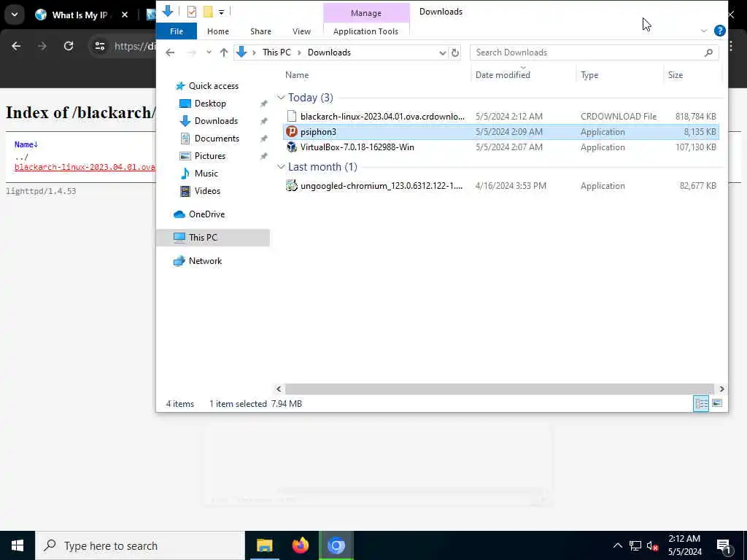The height and width of the screenshot is (560, 747).
Task: Open Music in the navigation pane
Action: 206,174
